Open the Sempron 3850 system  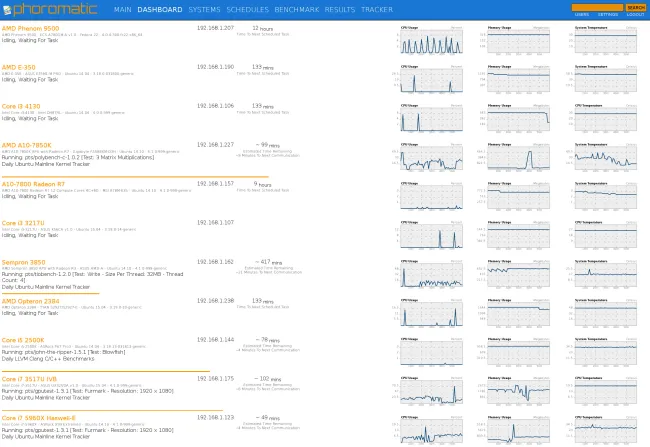(23, 262)
